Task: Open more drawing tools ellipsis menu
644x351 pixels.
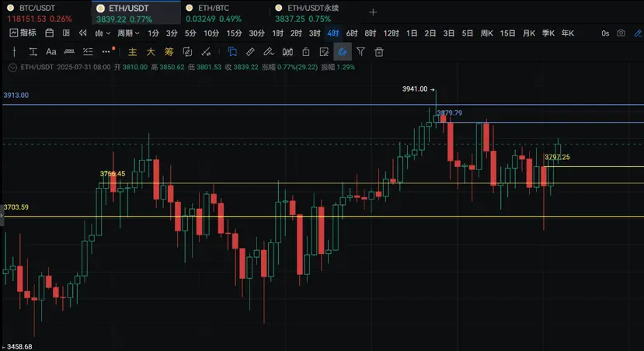Action: coord(106,52)
